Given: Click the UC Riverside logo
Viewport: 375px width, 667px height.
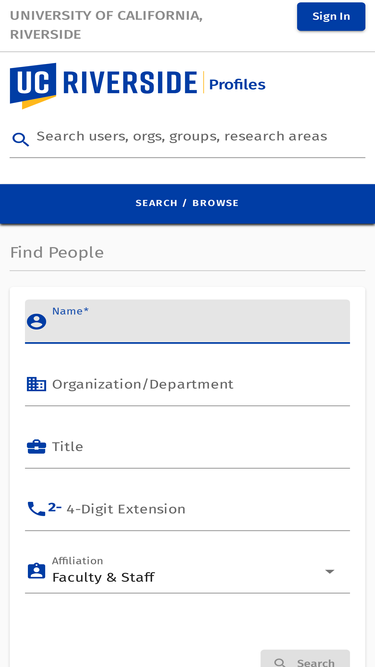Looking at the screenshot, I should [103, 85].
